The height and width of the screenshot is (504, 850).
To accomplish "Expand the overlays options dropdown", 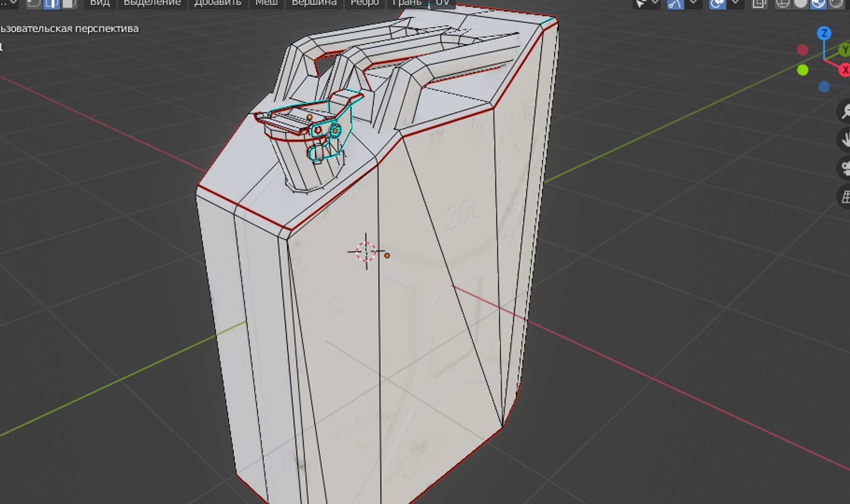I will pyautogui.click(x=735, y=4).
